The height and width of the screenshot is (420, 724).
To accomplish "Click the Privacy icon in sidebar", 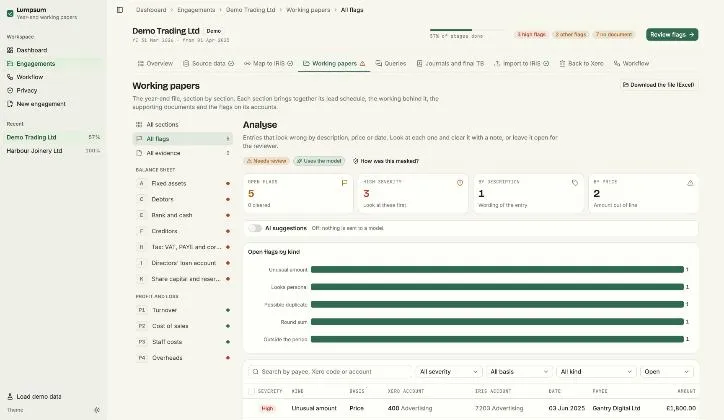I will click(x=10, y=90).
